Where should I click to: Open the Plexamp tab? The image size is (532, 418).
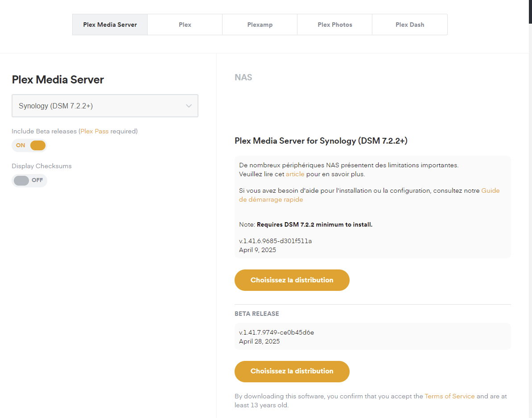click(260, 25)
